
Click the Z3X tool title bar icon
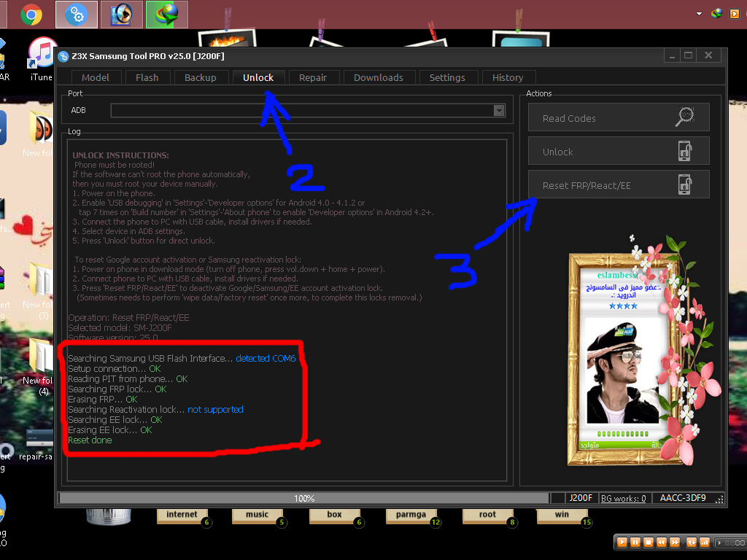point(63,56)
